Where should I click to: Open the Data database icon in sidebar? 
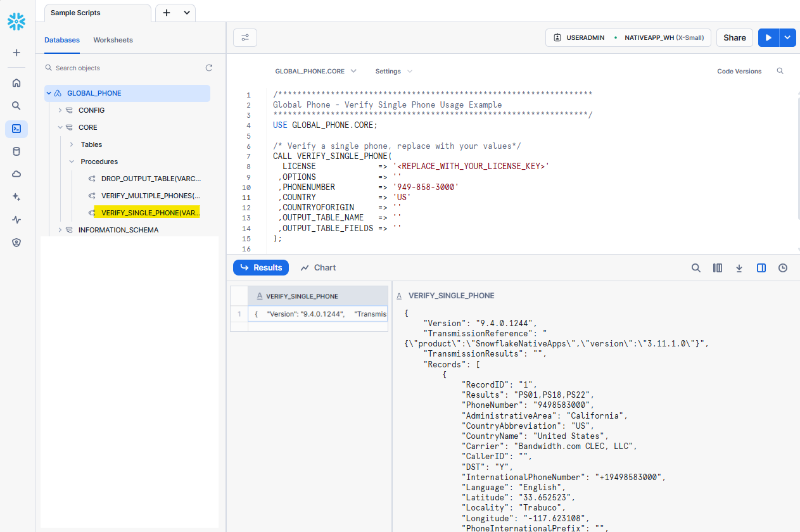click(x=16, y=151)
